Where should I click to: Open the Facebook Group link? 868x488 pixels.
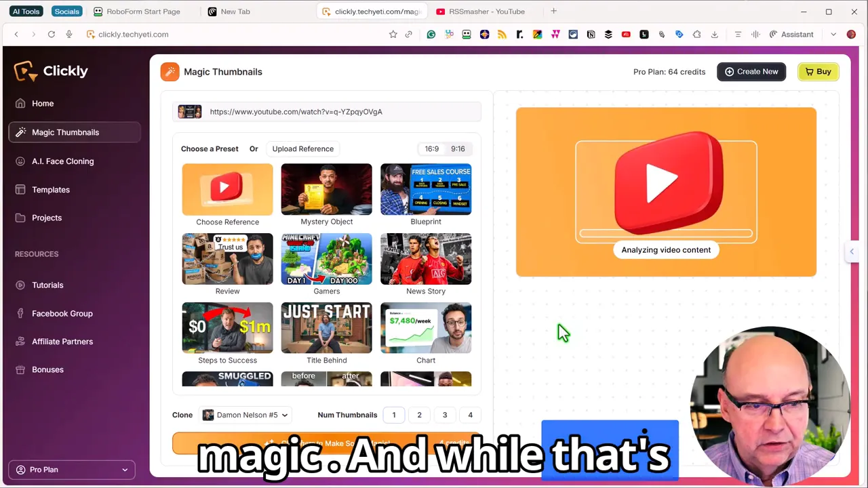62,313
